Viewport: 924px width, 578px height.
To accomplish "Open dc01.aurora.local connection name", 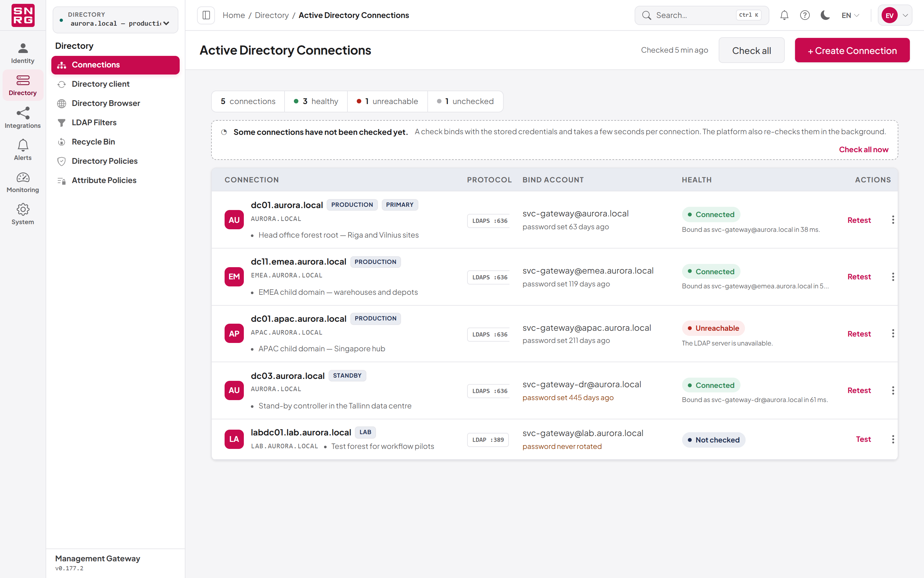I will pyautogui.click(x=287, y=205).
